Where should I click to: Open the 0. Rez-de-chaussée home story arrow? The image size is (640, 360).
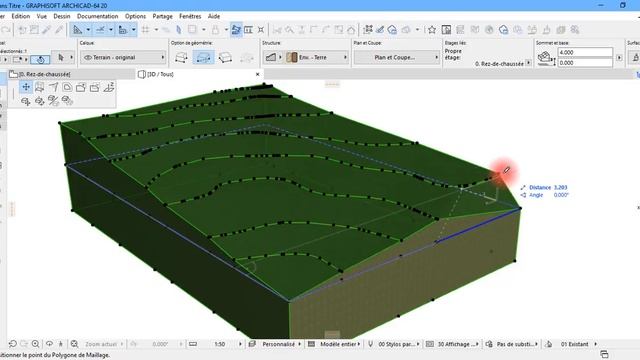[x=529, y=63]
